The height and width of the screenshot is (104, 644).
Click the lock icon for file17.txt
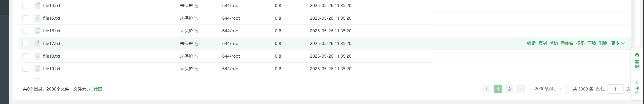click(196, 44)
